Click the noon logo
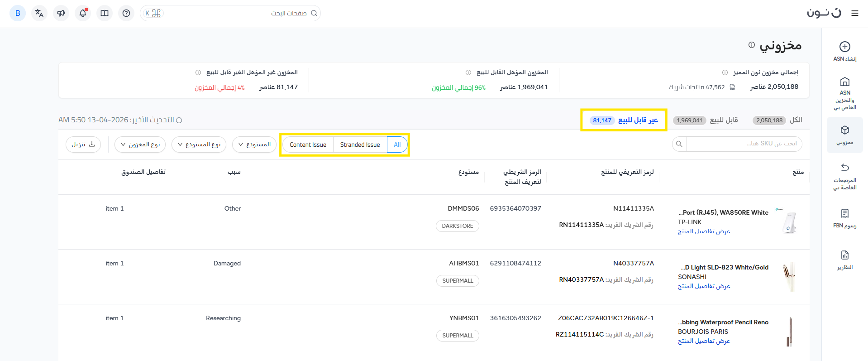This screenshot has height=361, width=868. click(824, 13)
